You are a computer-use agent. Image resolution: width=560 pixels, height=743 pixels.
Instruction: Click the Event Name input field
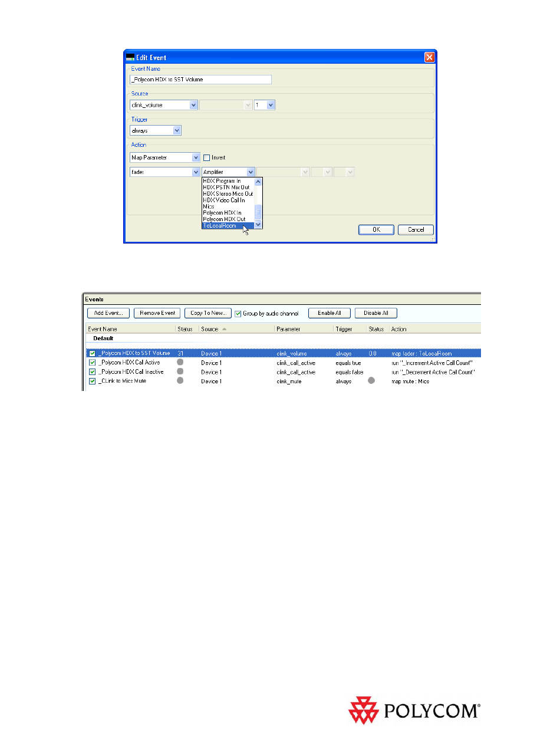click(200, 79)
